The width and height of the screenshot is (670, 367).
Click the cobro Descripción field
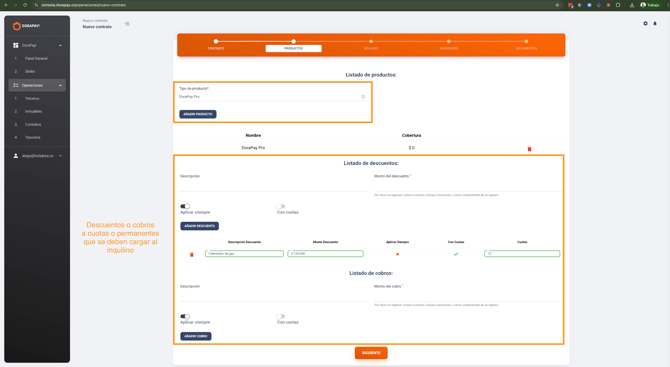(x=273, y=297)
